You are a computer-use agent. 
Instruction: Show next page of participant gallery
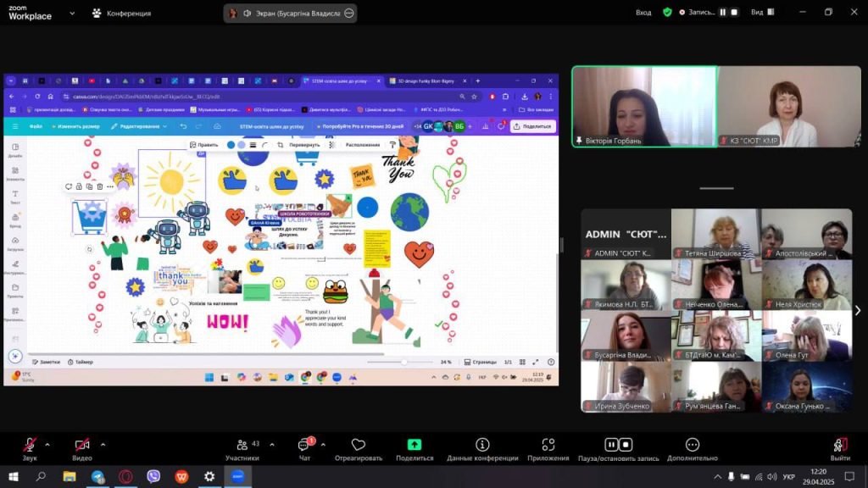click(858, 311)
